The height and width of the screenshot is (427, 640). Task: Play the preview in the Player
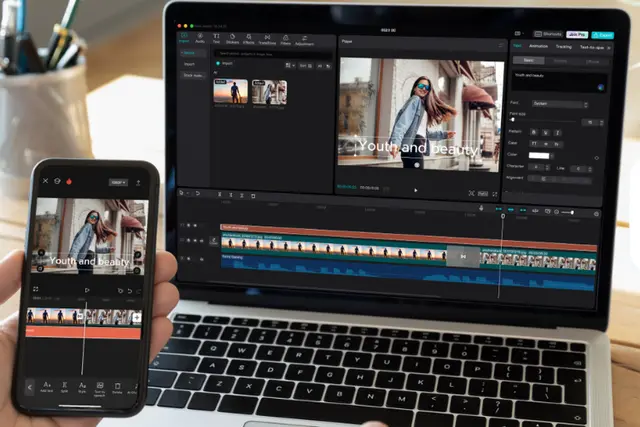tap(416, 190)
